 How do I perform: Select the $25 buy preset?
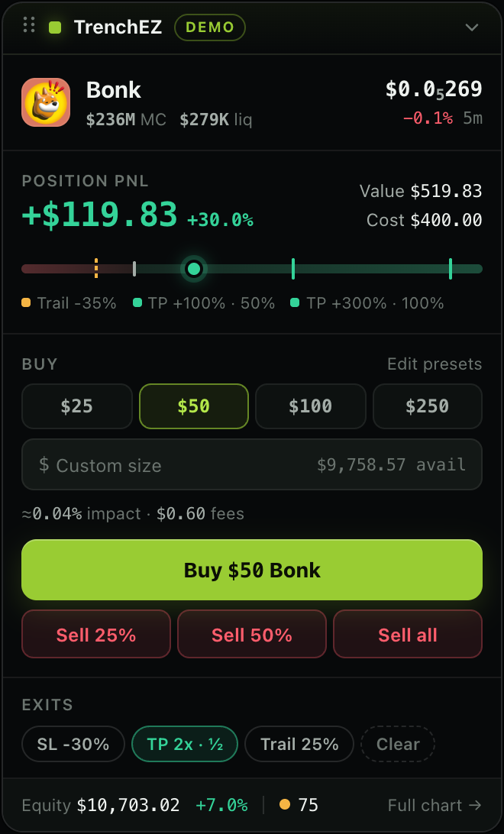pos(77,406)
